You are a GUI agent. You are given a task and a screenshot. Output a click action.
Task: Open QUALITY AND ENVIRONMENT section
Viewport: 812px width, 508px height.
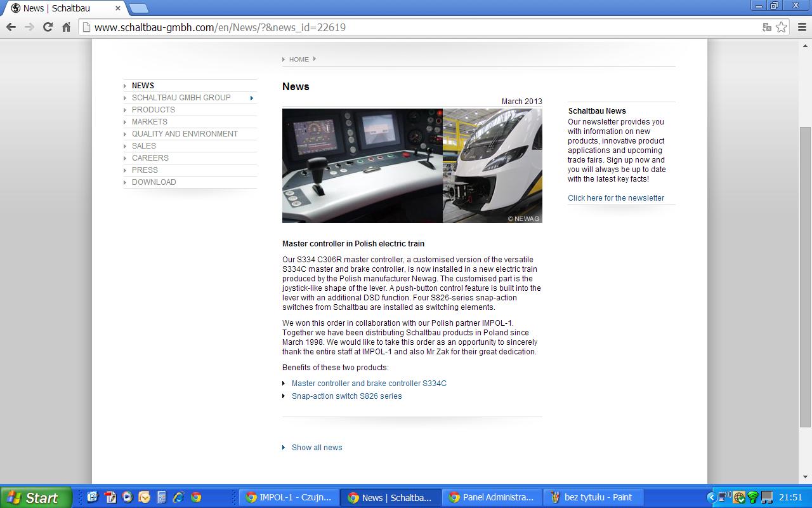tap(185, 133)
